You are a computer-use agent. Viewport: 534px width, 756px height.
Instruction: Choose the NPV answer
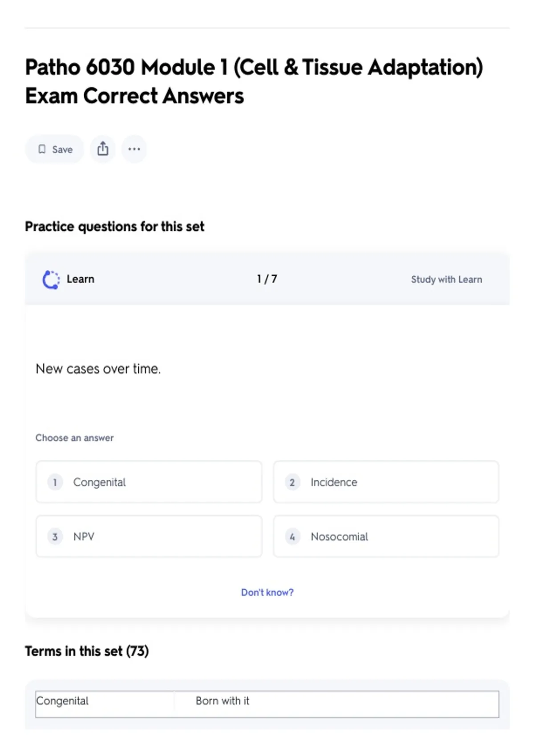point(149,536)
